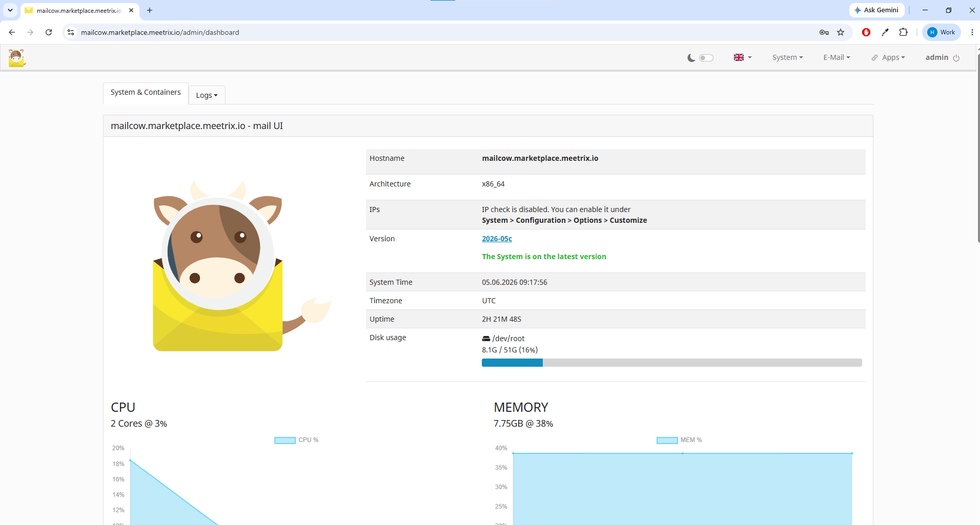
Task: Open password manager key icon
Action: point(824,32)
